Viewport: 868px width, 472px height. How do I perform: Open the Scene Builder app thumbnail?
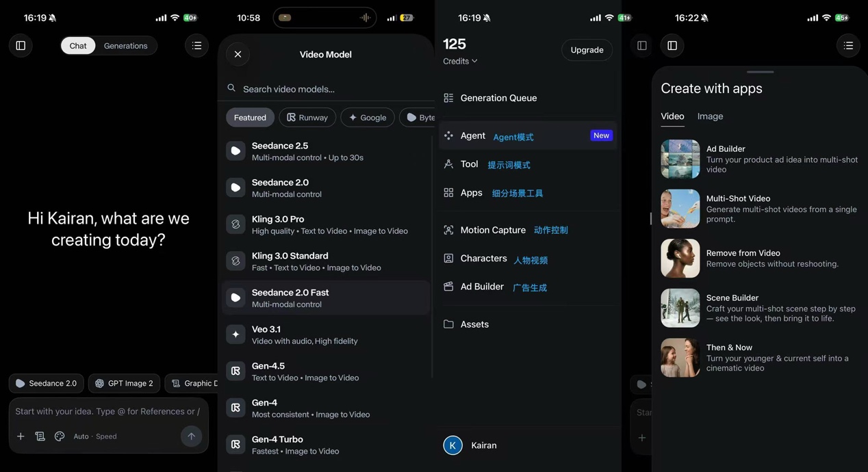680,308
